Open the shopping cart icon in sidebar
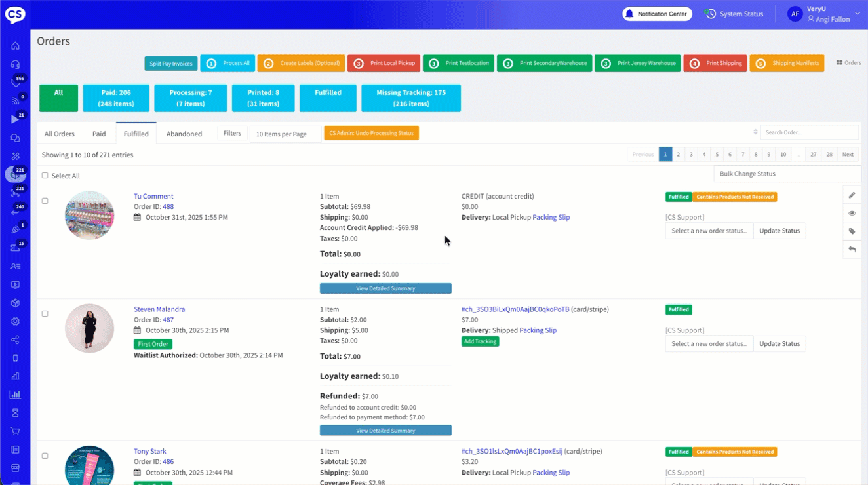 15,431
